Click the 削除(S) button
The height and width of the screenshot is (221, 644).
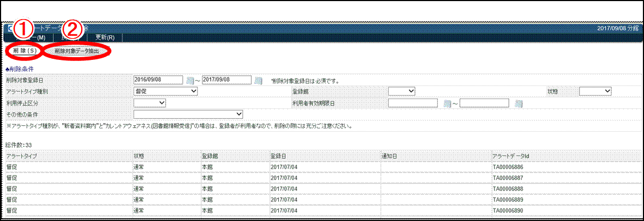point(25,51)
